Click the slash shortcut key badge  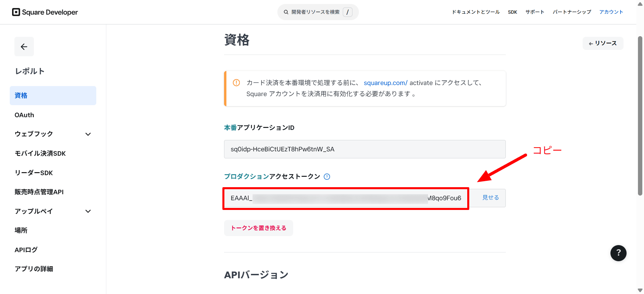[347, 12]
